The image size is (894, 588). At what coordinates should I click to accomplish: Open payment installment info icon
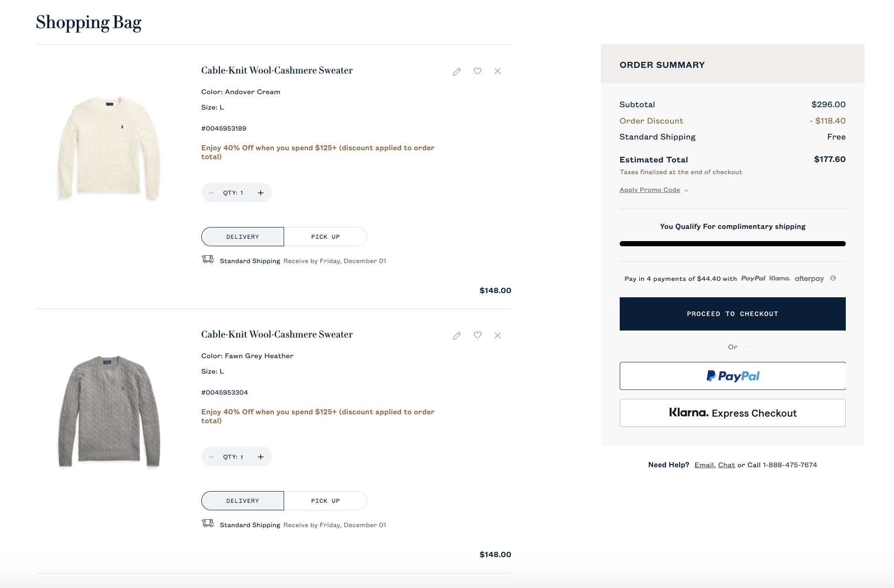point(833,278)
